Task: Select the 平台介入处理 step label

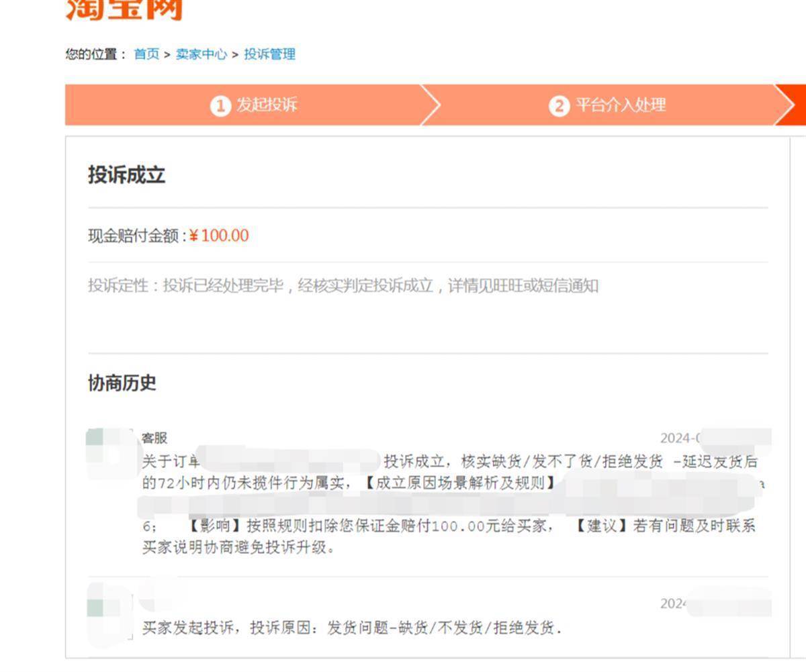Action: [621, 105]
